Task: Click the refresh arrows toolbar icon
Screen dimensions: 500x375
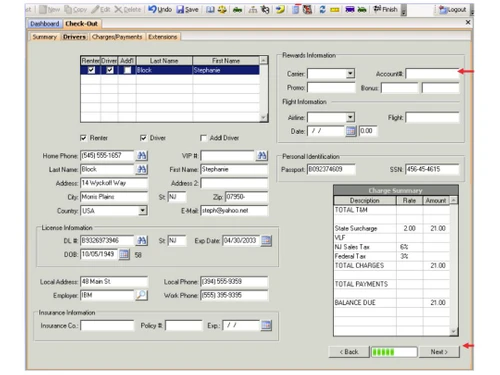Action: 322,10
